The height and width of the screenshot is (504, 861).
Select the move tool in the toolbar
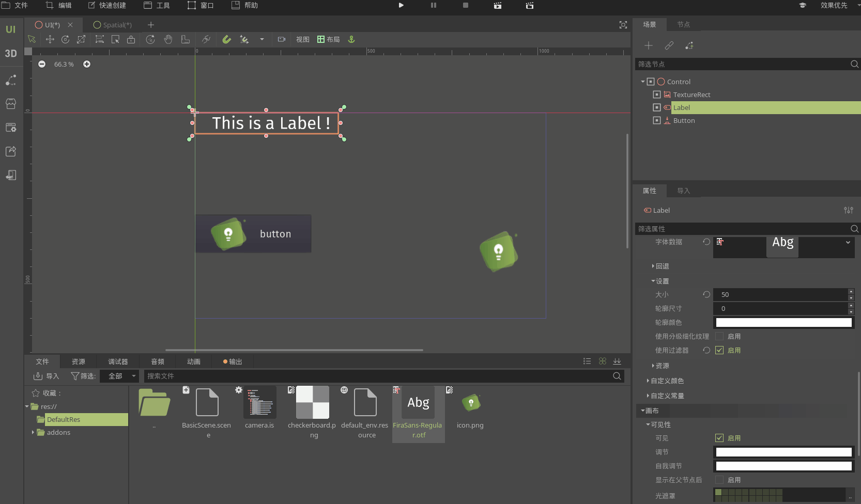50,39
